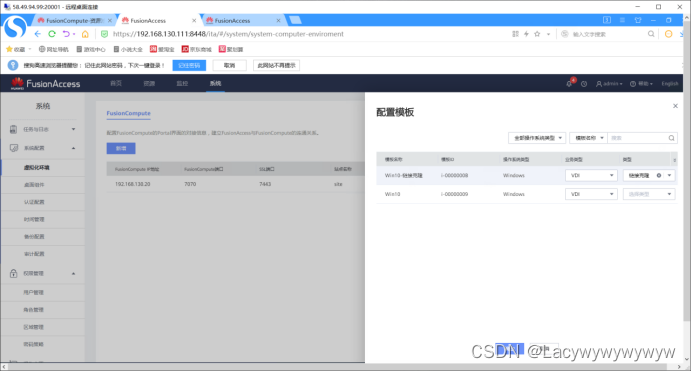Image resolution: width=691 pixels, height=371 pixels.
Task: Click the green security shield in the address bar
Action: pyautogui.click(x=104, y=34)
